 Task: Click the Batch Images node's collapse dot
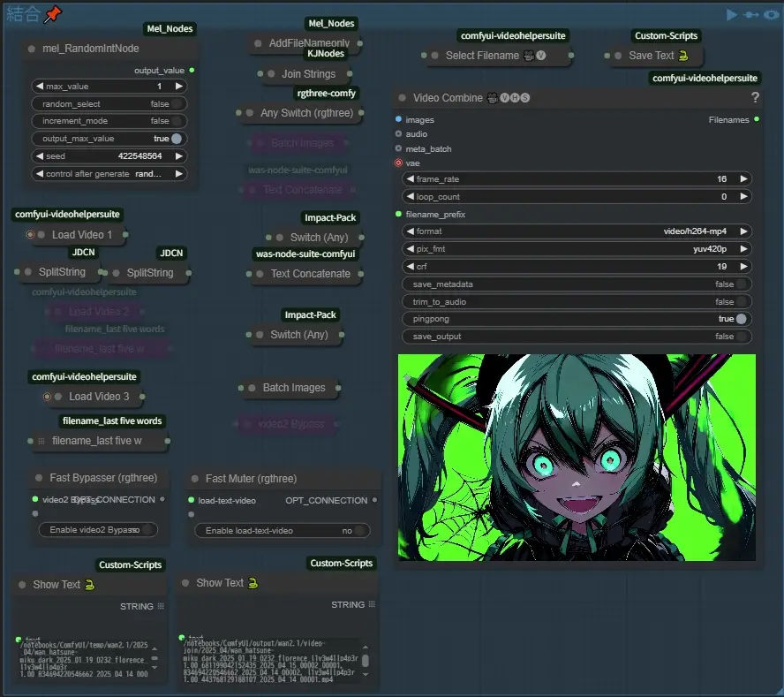pyautogui.click(x=252, y=388)
